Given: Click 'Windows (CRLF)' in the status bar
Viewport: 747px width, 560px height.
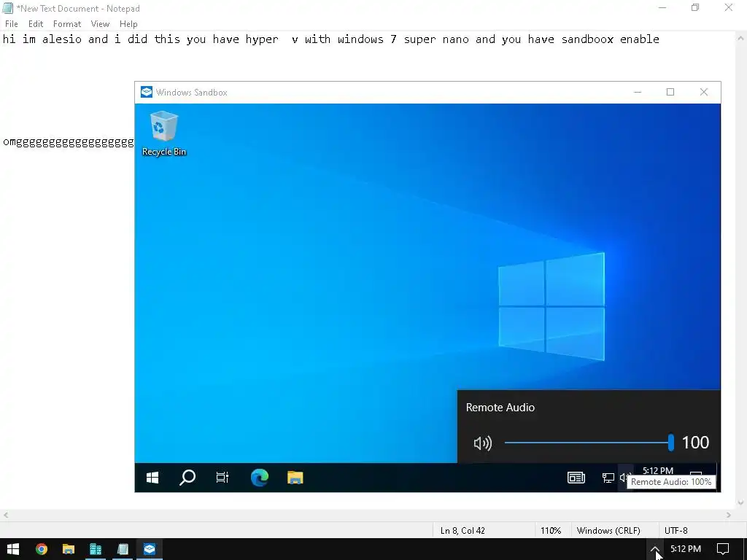Looking at the screenshot, I should tap(608, 531).
